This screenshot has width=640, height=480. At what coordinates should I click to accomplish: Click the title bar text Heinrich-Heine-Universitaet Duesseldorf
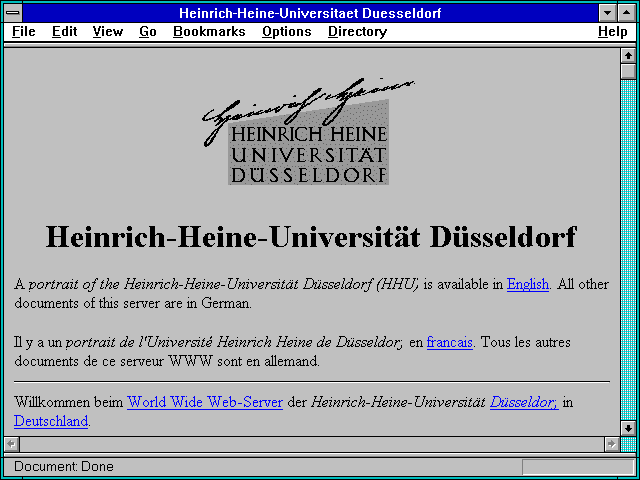[310, 13]
